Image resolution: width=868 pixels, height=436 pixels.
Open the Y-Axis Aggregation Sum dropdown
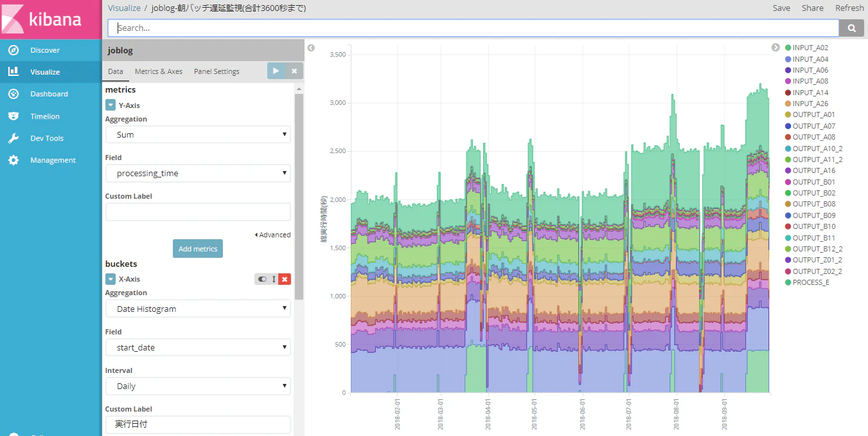[x=198, y=134]
